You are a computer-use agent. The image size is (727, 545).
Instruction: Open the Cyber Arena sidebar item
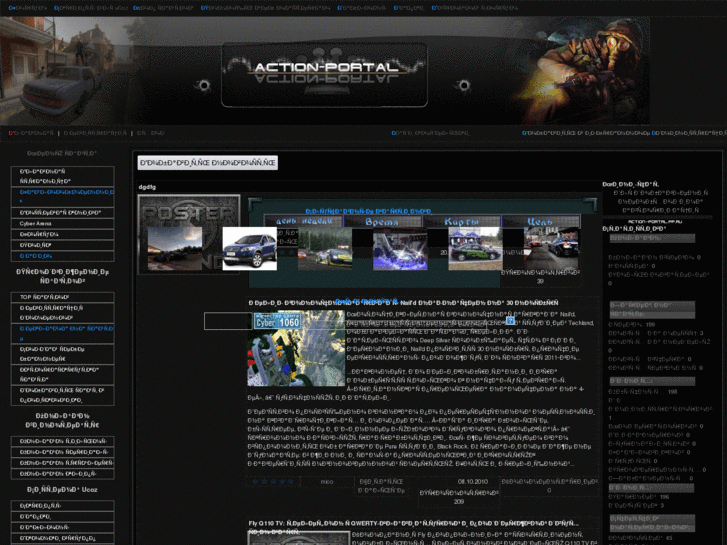click(62, 224)
